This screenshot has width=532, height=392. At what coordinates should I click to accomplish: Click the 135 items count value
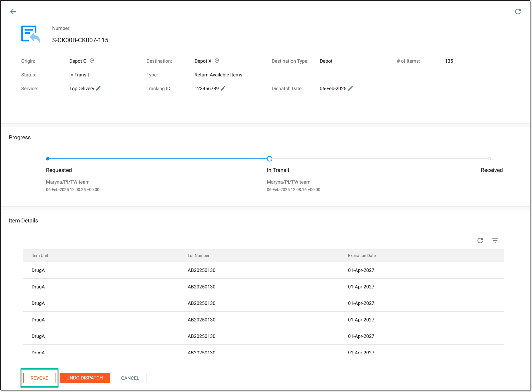(x=449, y=61)
